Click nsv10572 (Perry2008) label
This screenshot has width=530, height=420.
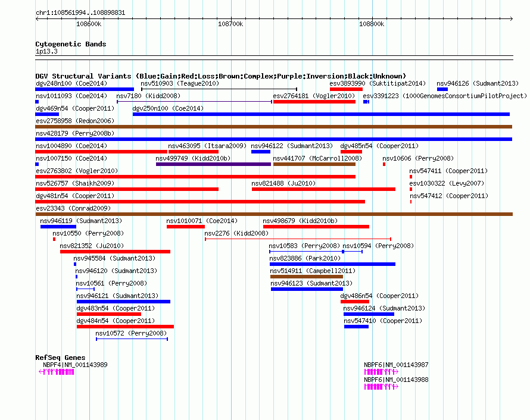tap(131, 333)
